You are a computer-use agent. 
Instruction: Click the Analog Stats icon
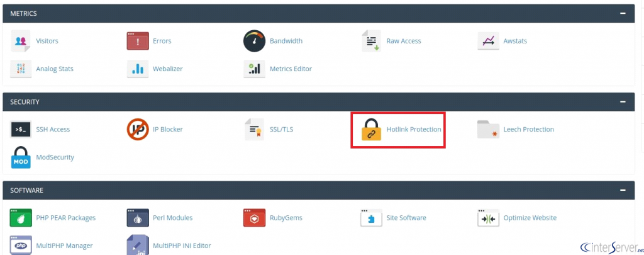pyautogui.click(x=21, y=69)
